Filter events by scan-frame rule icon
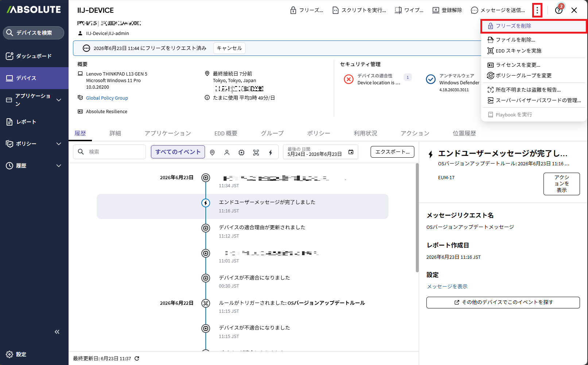 click(256, 153)
